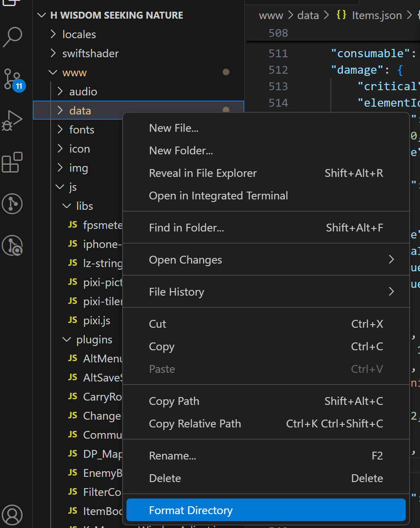The image size is (420, 528).
Task: Open the Change plugin file
Action: (x=102, y=416)
